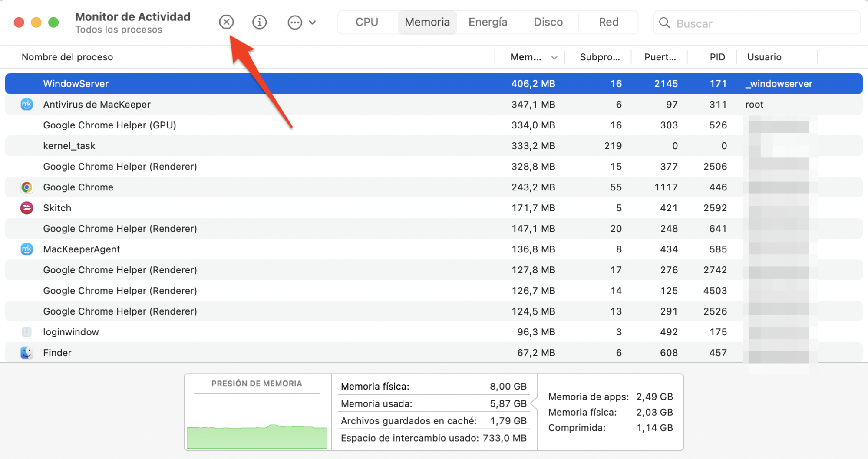Click the more options ellipsis icon
The width and height of the screenshot is (868, 459).
coord(295,22)
